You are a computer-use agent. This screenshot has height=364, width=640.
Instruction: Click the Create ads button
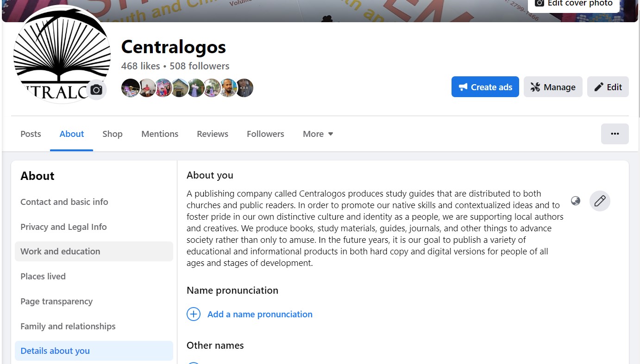(485, 87)
